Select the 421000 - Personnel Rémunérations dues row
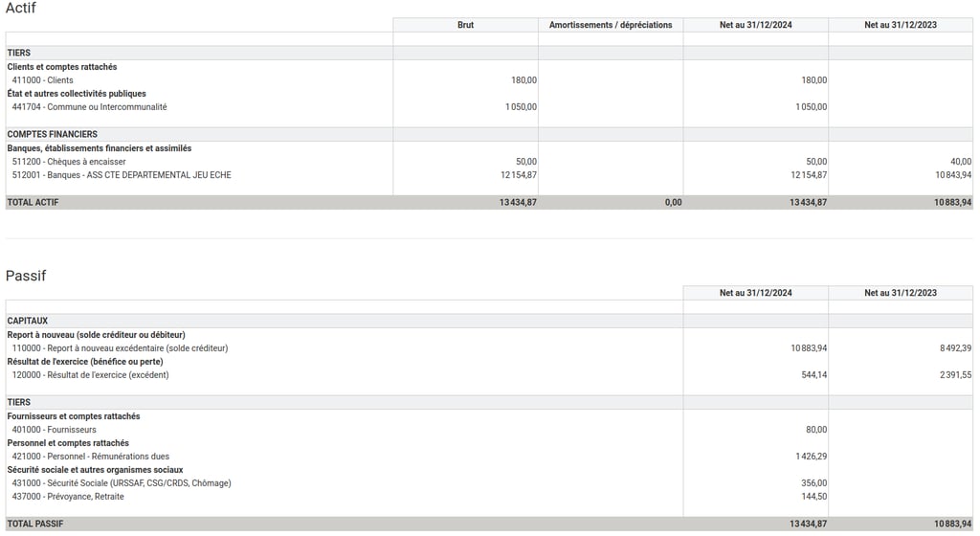The width and height of the screenshot is (980, 536). pos(489,456)
